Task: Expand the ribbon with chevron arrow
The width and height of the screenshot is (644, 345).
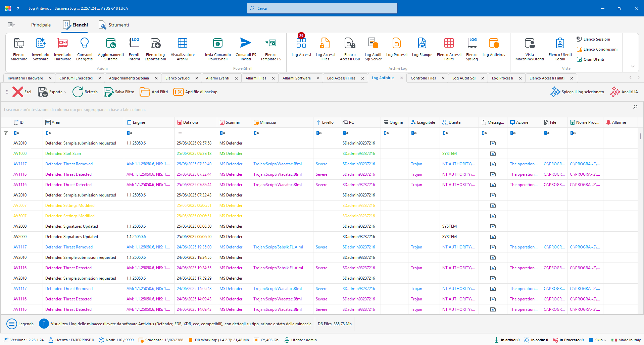Action: (632, 66)
